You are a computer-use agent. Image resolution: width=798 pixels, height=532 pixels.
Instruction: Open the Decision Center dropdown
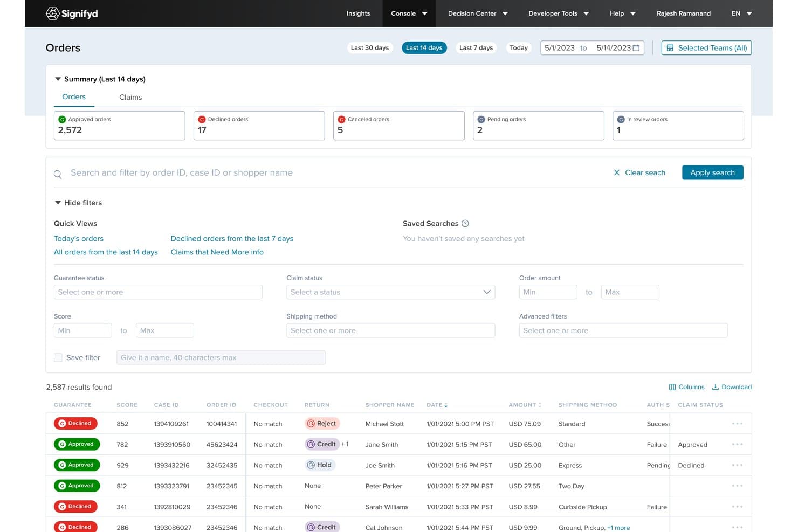[x=478, y=13]
